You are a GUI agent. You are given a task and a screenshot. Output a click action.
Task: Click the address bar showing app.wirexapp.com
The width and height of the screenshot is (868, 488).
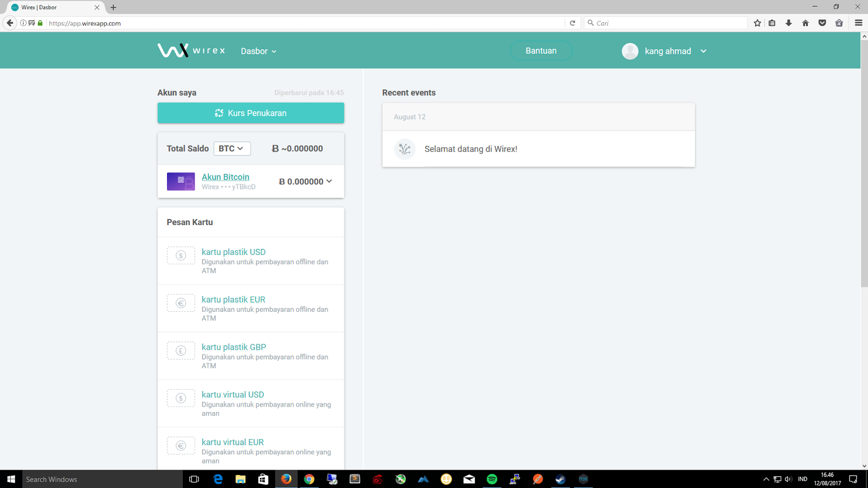coord(304,23)
